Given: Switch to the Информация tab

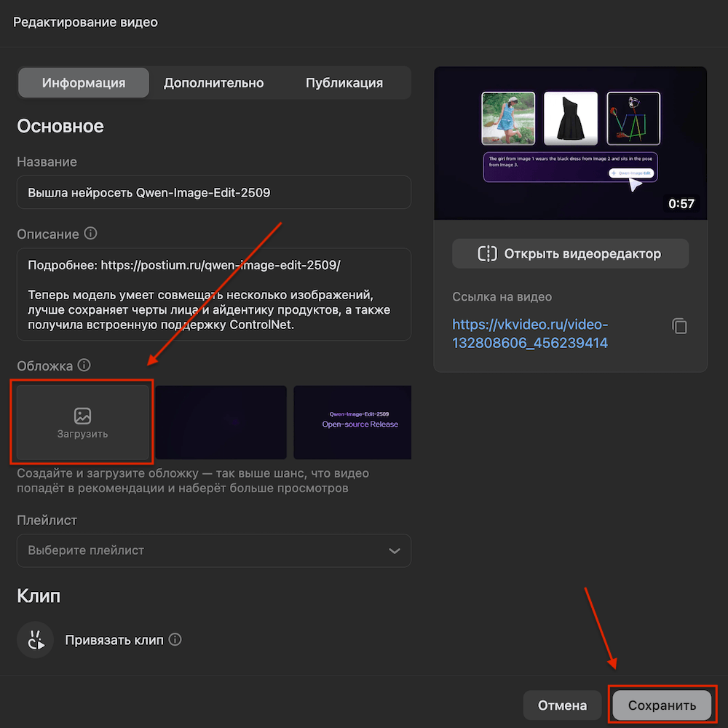Looking at the screenshot, I should [x=84, y=83].
